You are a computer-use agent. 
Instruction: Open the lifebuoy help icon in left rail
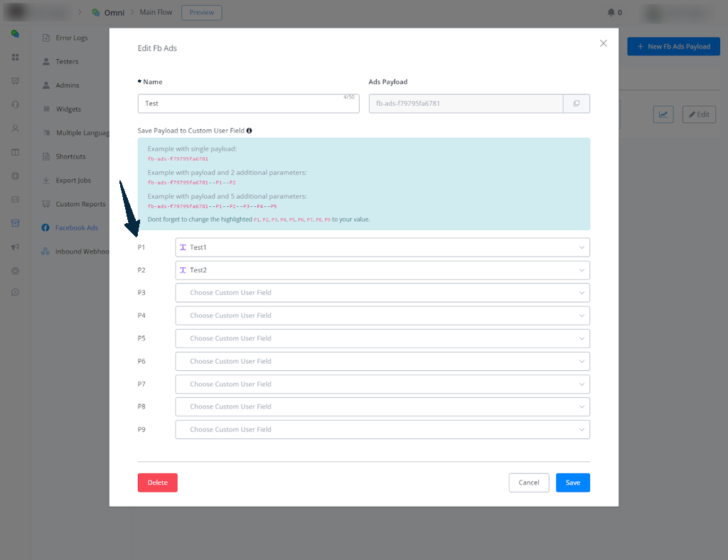click(16, 176)
